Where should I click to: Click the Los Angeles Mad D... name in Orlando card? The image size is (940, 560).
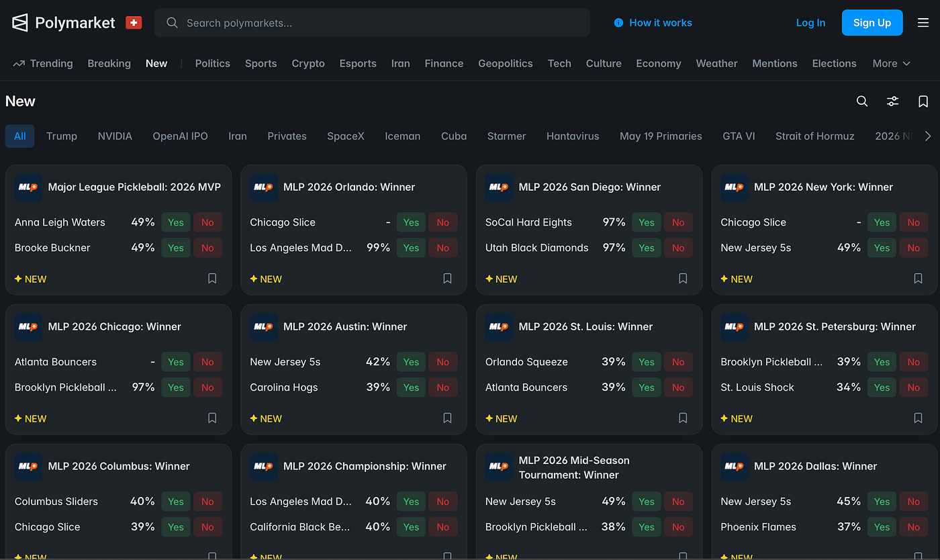[301, 248]
